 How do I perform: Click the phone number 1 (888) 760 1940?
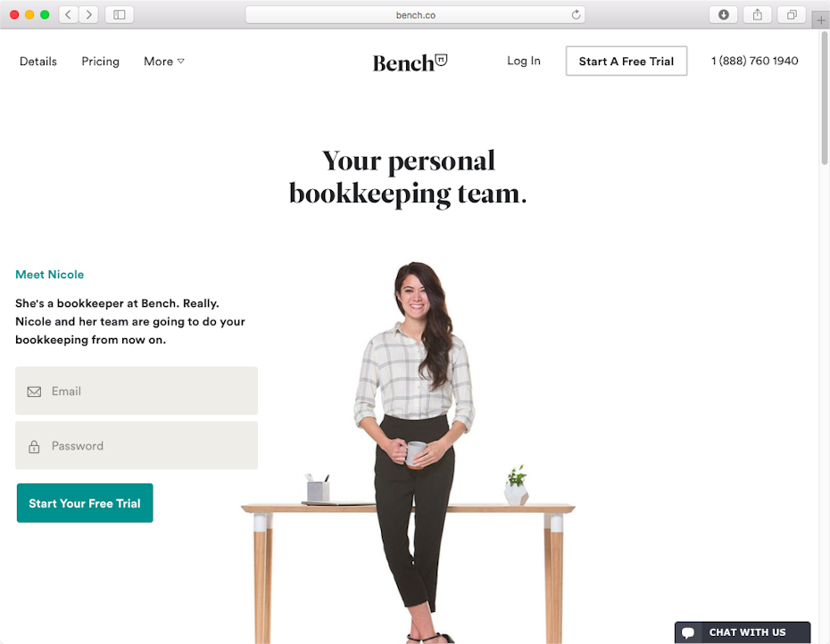pos(754,61)
